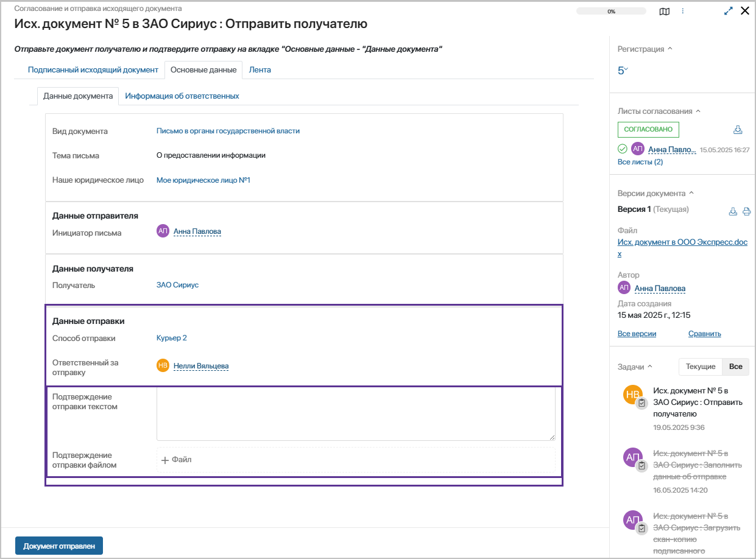756x559 pixels.
Task: Click the Подтверждение отправки текстом text area
Action: (x=355, y=414)
